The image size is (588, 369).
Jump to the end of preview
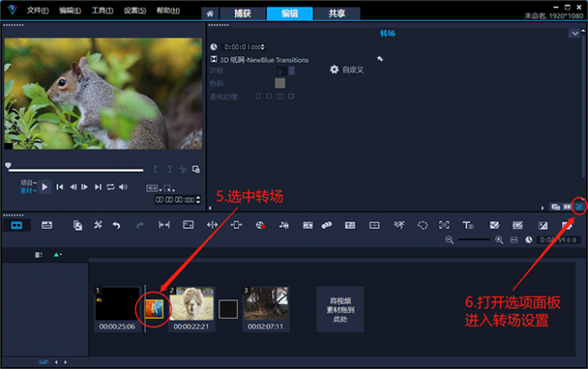coord(98,187)
